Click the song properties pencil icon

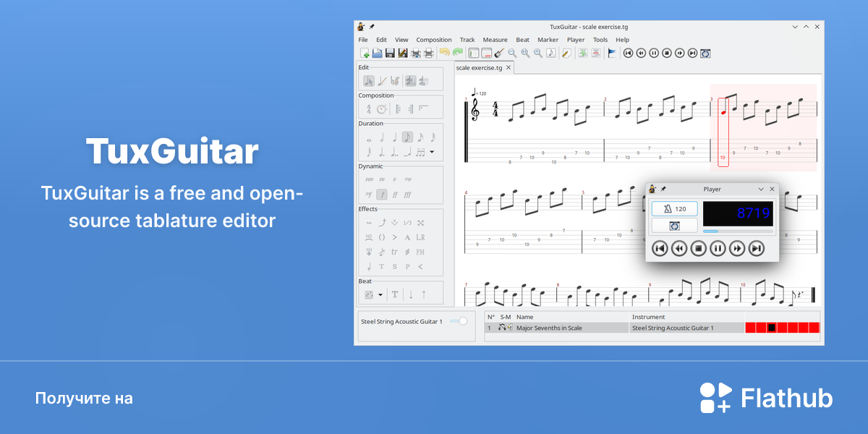pos(566,53)
